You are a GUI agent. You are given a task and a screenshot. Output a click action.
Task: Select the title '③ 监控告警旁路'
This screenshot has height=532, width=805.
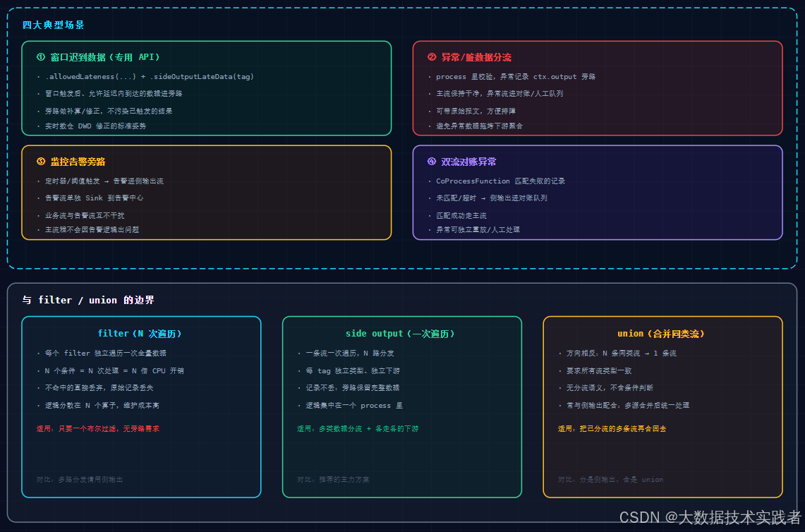[71, 162]
